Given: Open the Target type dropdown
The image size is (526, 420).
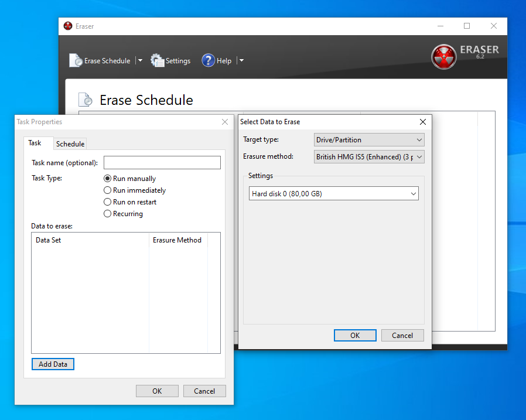Looking at the screenshot, I should pyautogui.click(x=368, y=140).
